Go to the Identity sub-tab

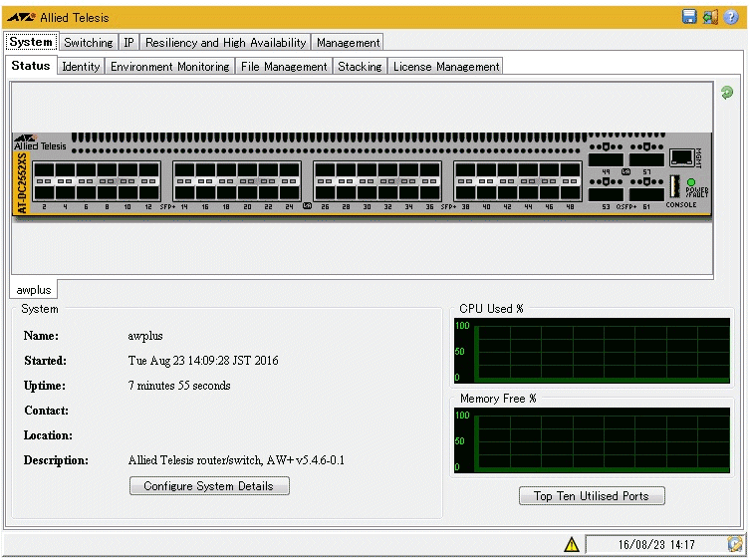pyautogui.click(x=81, y=67)
